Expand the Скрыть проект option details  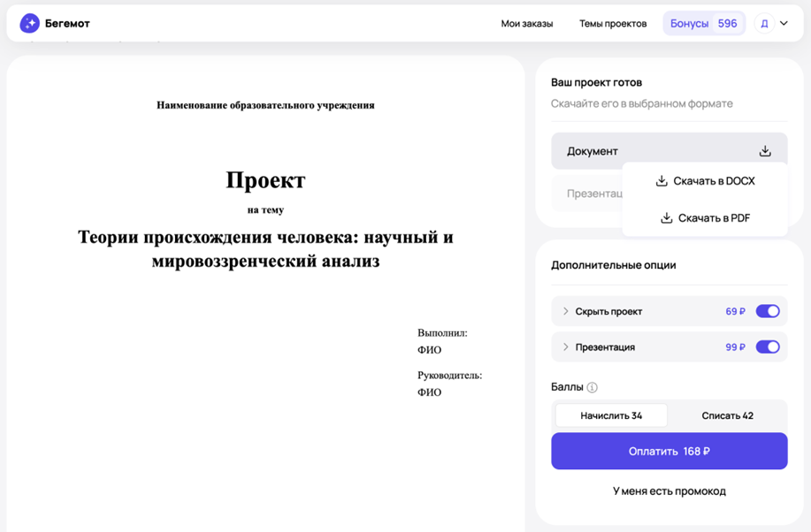point(566,311)
